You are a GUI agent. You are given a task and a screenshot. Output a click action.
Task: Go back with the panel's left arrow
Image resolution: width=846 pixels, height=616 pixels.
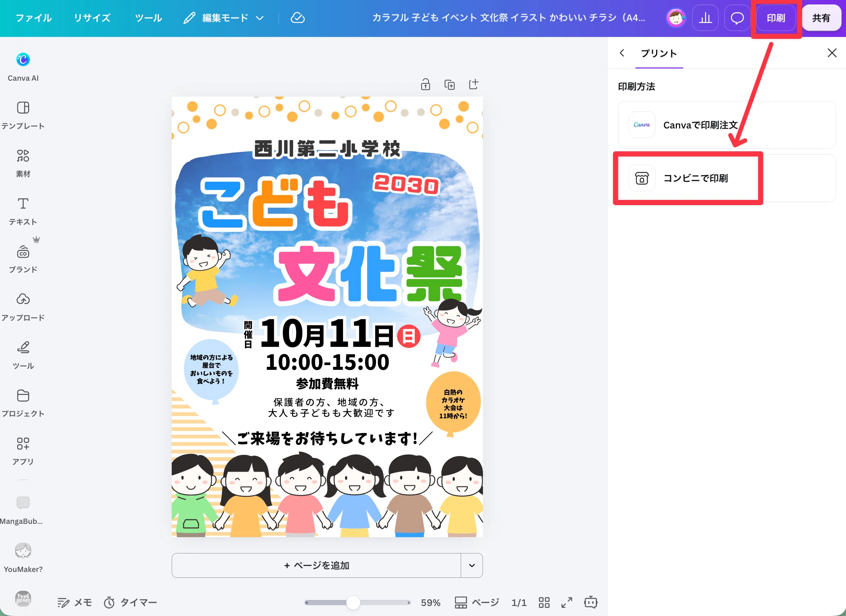pyautogui.click(x=622, y=53)
